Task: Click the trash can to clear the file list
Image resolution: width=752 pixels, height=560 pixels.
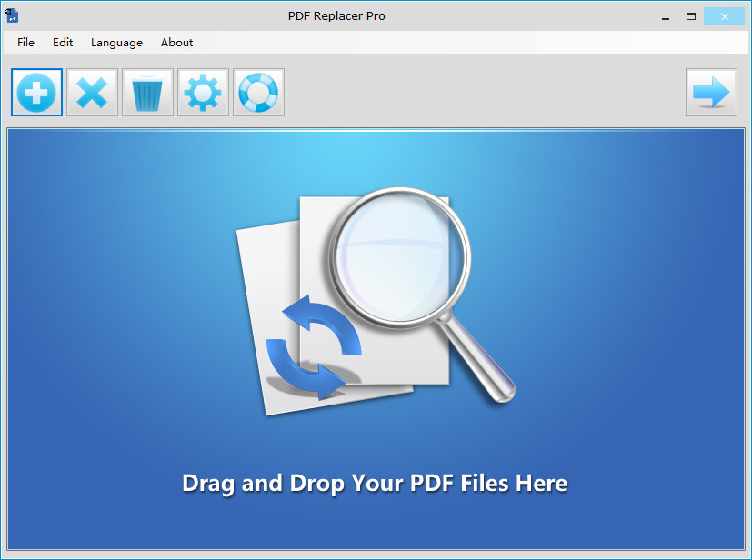Action: click(x=147, y=92)
